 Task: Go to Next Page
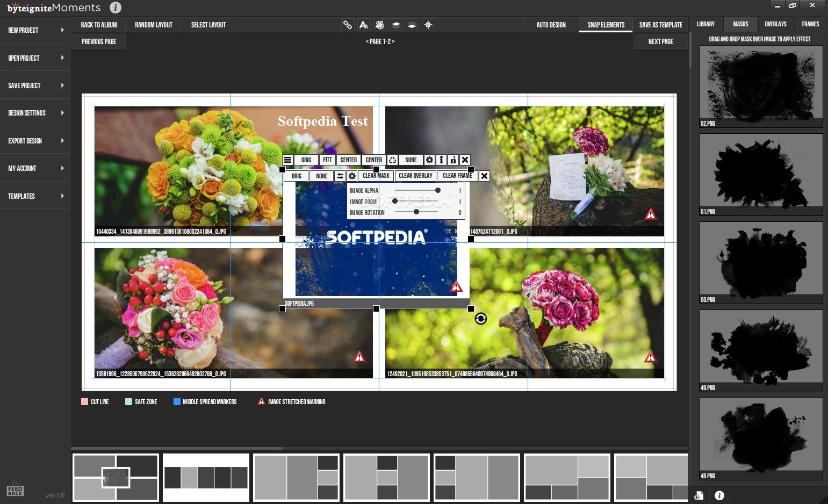tap(660, 41)
